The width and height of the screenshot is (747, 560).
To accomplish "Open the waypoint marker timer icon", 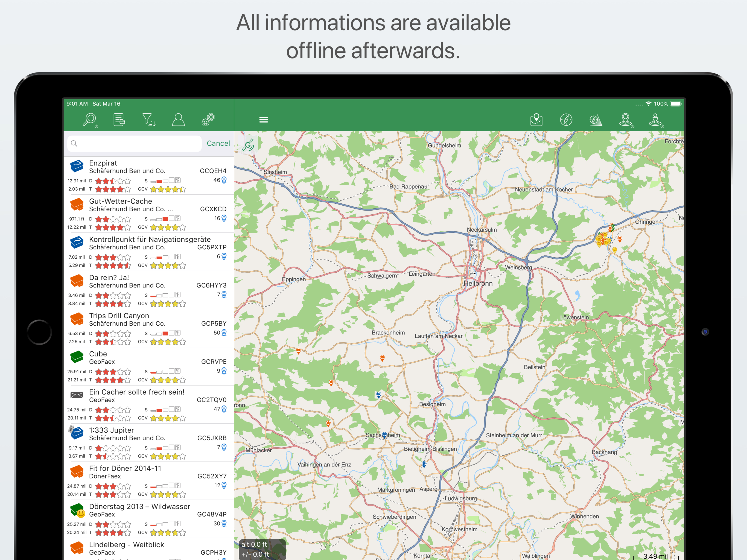I will tap(655, 119).
